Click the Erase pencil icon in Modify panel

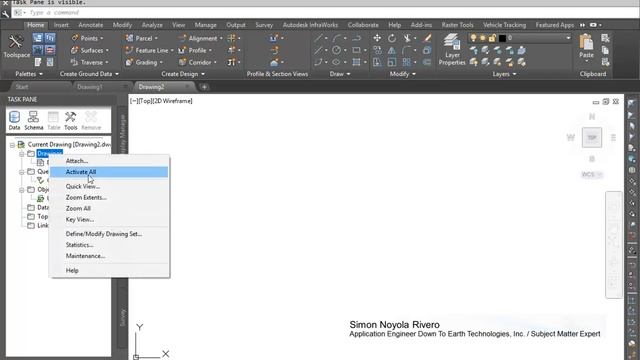(x=427, y=38)
